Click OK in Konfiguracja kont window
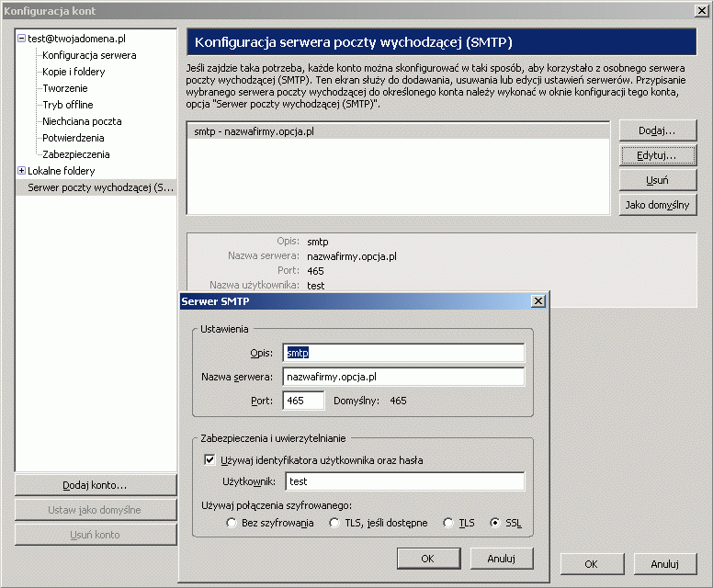Viewport: 713px width, 588px height. coord(592,564)
